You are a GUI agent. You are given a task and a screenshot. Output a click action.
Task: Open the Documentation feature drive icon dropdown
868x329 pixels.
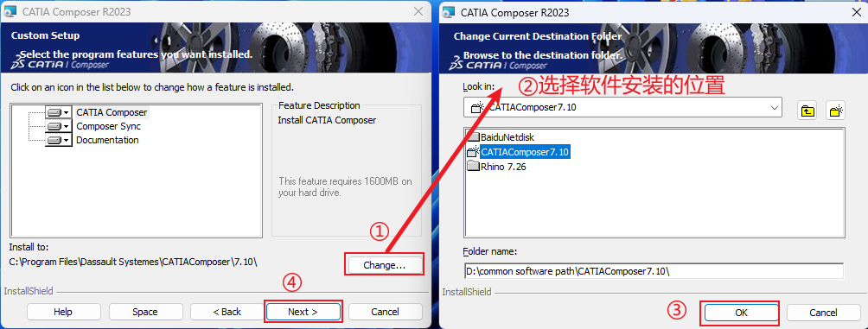[59, 140]
